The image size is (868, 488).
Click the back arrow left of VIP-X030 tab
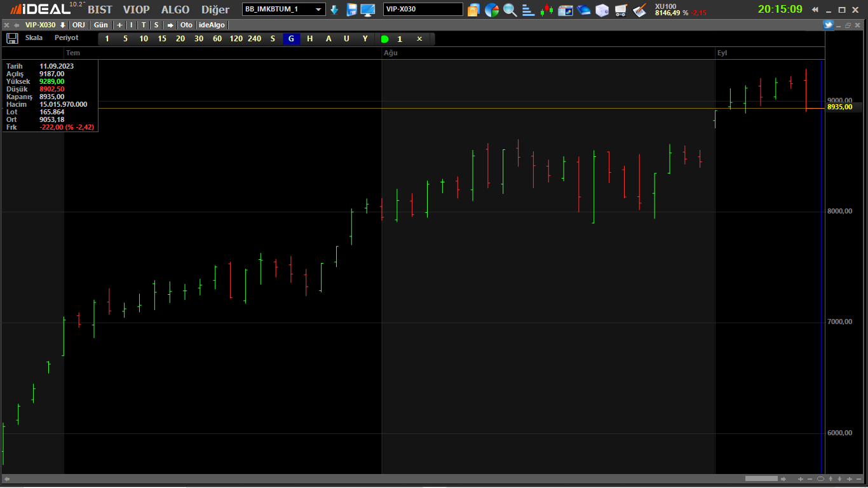(17, 25)
